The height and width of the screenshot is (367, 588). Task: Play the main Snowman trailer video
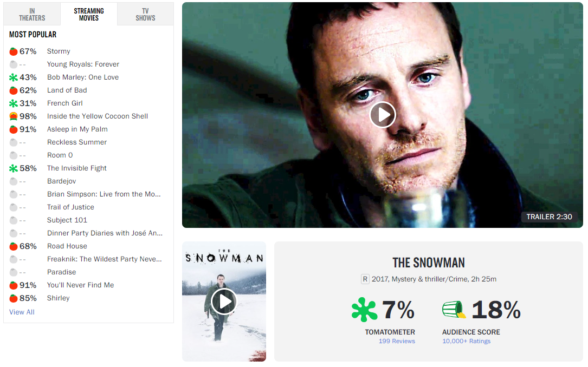point(382,115)
